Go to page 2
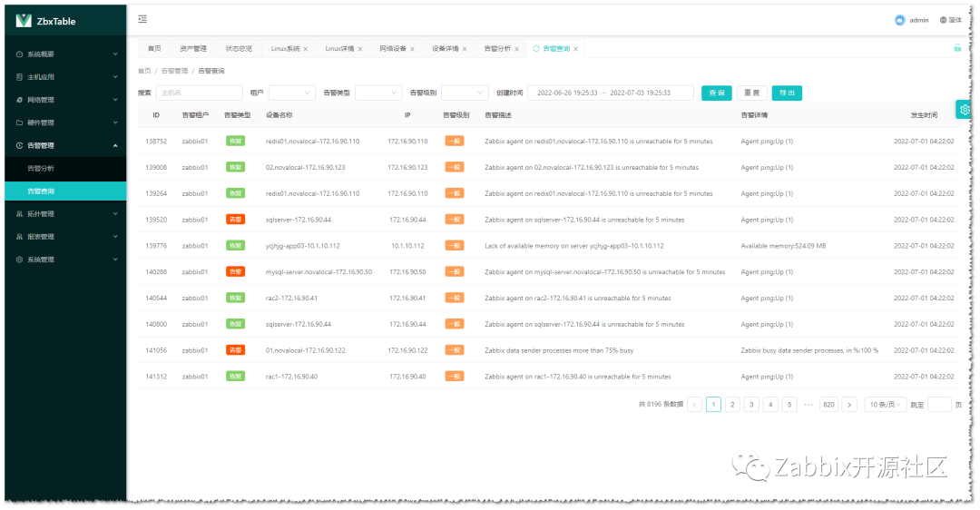Viewport: 980px width, 510px height. click(x=732, y=405)
